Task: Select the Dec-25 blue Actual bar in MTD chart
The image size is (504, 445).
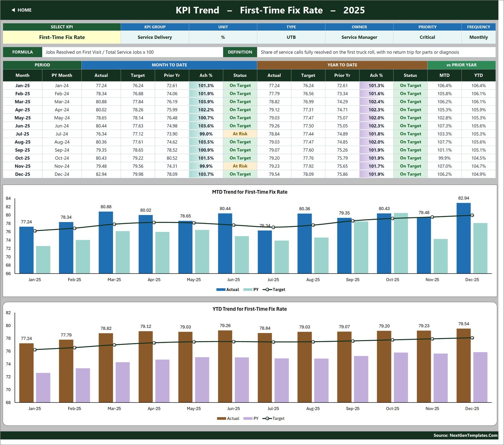Action: pos(463,238)
